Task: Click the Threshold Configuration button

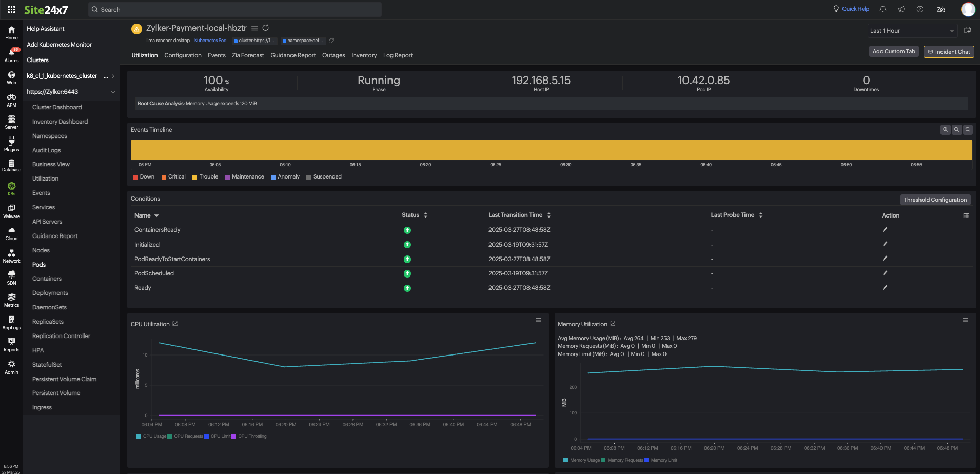Action: 935,200
